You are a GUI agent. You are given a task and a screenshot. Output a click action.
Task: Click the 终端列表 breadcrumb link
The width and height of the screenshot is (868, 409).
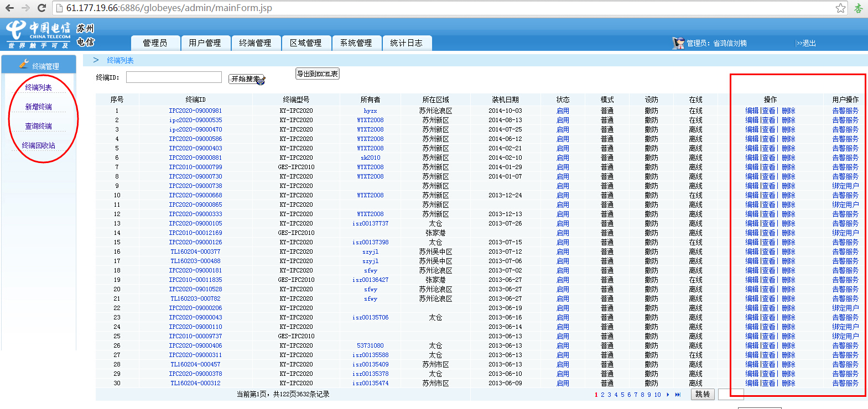point(120,60)
